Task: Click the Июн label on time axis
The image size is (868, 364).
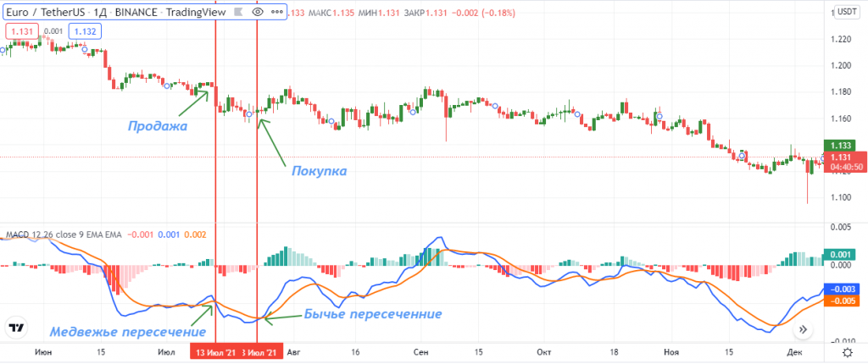Action: (44, 352)
